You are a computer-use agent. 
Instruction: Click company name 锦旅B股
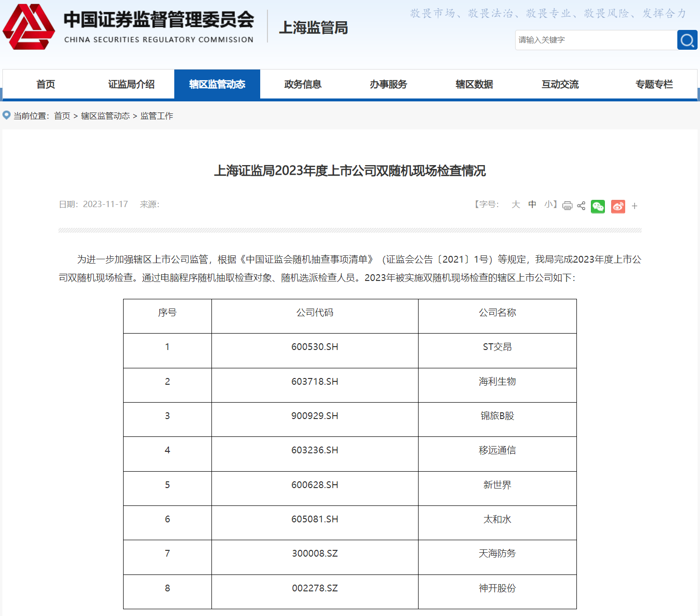497,416
